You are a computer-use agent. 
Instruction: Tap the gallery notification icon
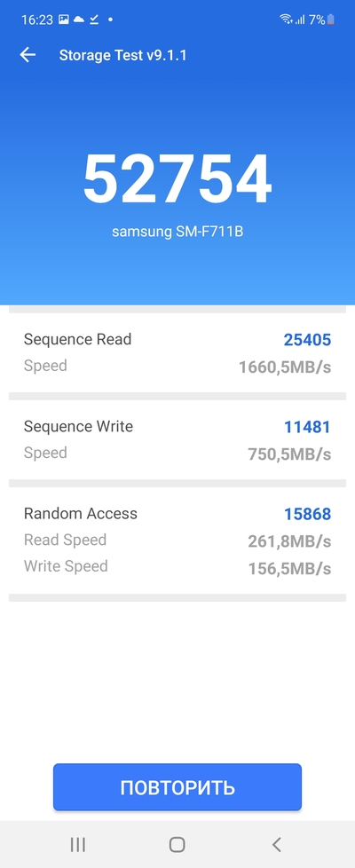64,20
